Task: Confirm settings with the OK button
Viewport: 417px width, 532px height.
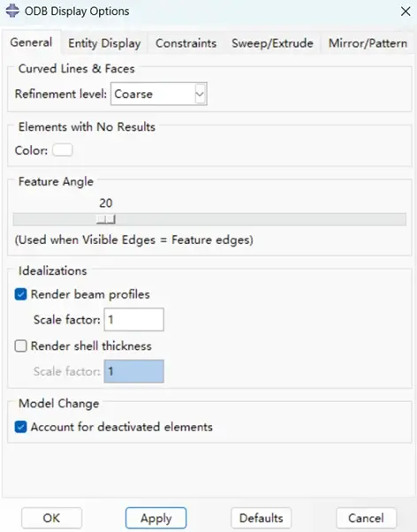Action: coord(51,518)
